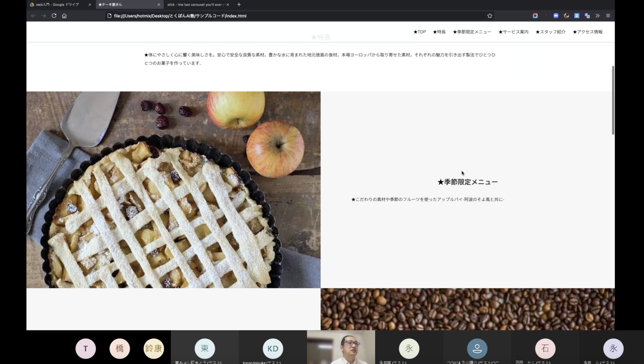
Task: Click the browser forward arrow
Action: pyautogui.click(x=44, y=16)
